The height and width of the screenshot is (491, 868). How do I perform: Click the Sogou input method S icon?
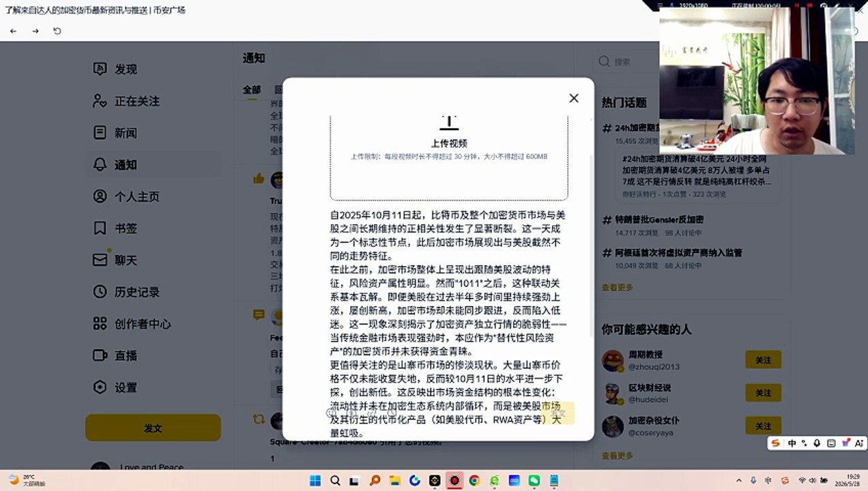[775, 443]
